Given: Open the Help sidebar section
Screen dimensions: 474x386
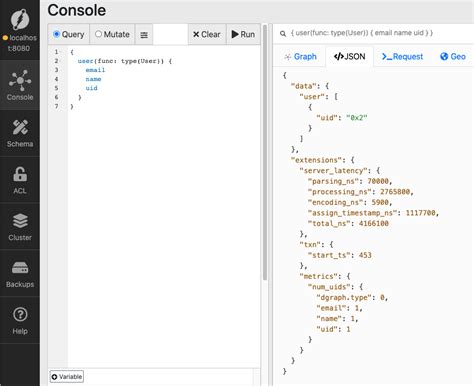Looking at the screenshot, I should tap(20, 321).
